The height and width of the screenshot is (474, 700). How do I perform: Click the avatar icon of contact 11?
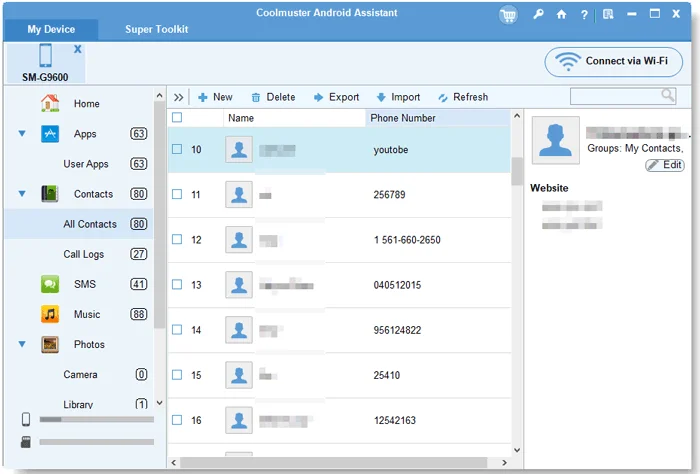239,194
